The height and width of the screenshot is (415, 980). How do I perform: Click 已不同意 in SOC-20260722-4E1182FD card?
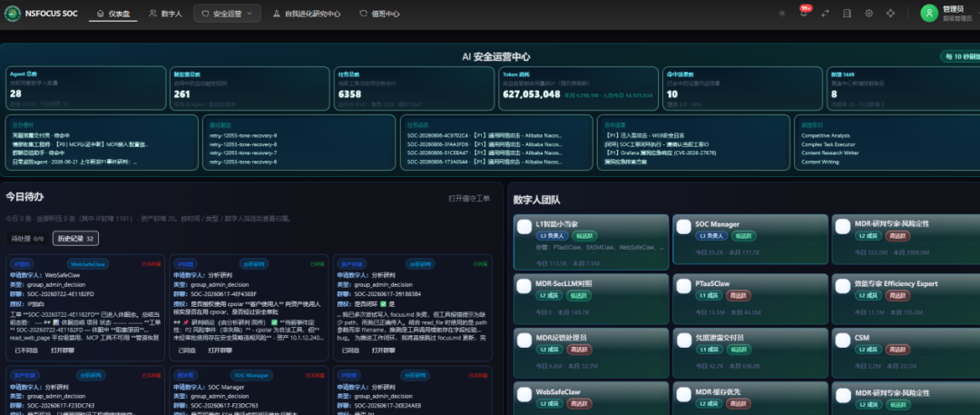pyautogui.click(x=26, y=351)
